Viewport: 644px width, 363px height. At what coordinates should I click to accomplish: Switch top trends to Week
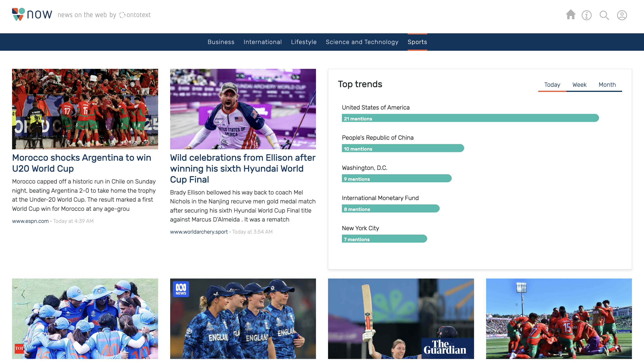coord(579,85)
